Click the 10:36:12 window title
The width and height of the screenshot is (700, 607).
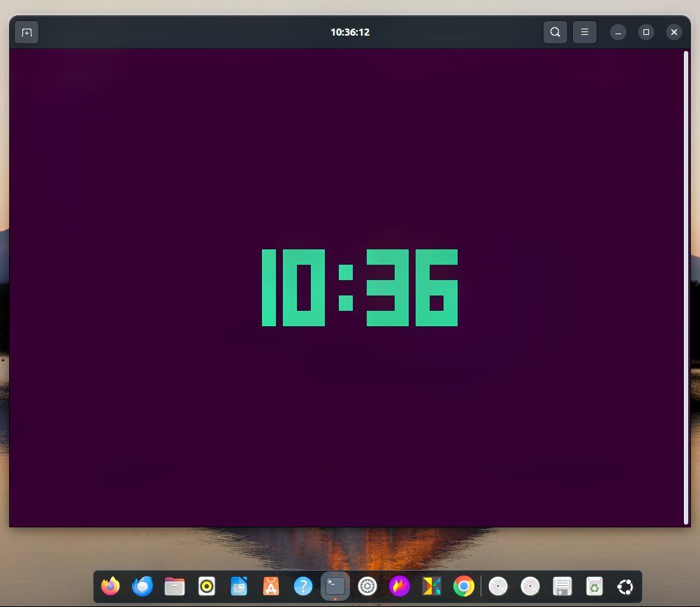350,32
